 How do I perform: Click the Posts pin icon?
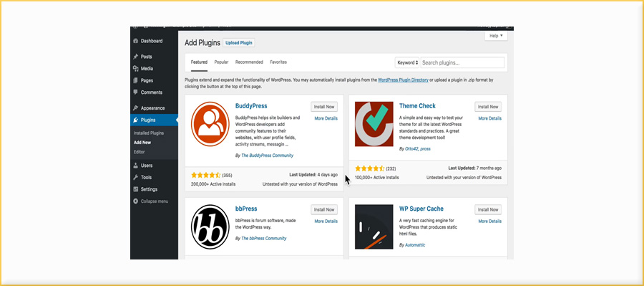(135, 57)
